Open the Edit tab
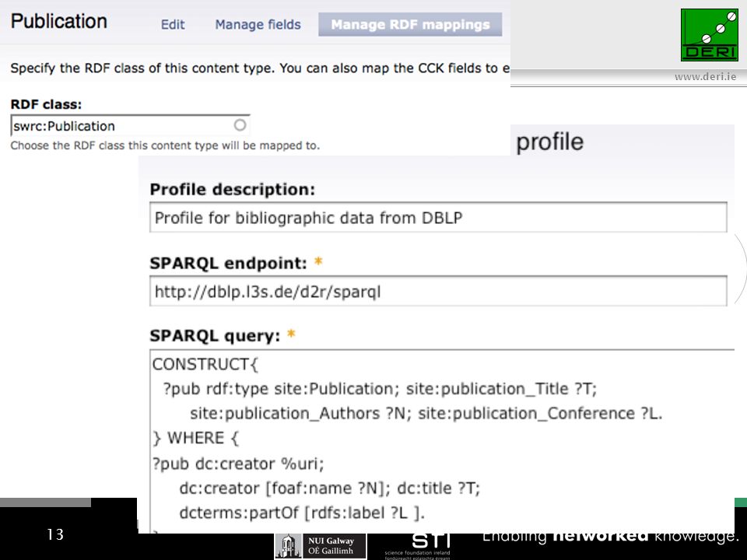Viewport: 747px width, 560px height. click(x=173, y=25)
